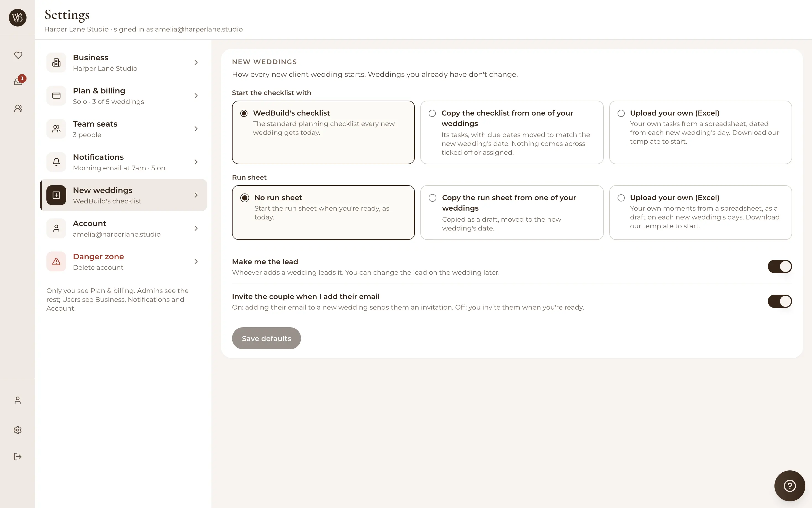Image resolution: width=812 pixels, height=508 pixels.
Task: Open the help question-mark bubble
Action: coord(790,486)
